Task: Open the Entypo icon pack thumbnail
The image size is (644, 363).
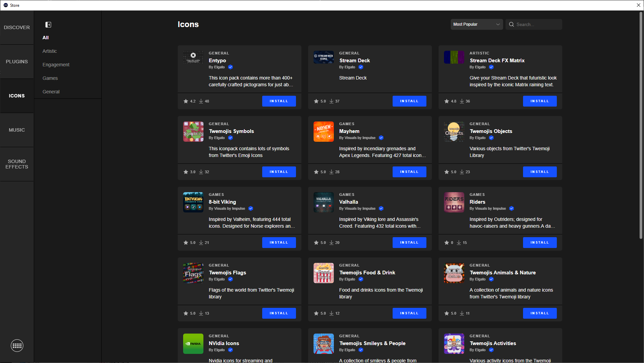Action: [x=193, y=57]
